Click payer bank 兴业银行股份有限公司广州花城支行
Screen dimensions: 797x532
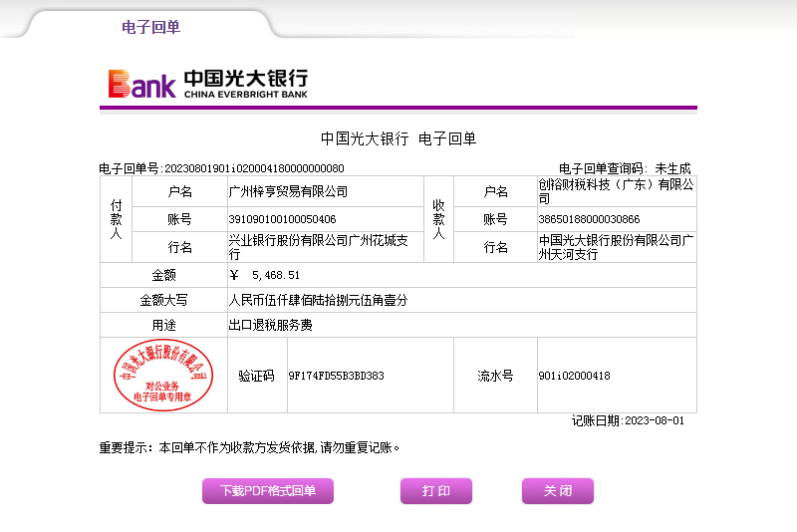[318, 247]
